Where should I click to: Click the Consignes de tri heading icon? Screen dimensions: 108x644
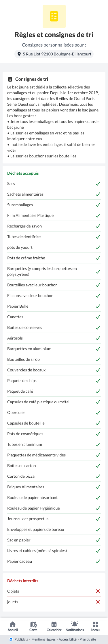pyautogui.click(x=10, y=79)
